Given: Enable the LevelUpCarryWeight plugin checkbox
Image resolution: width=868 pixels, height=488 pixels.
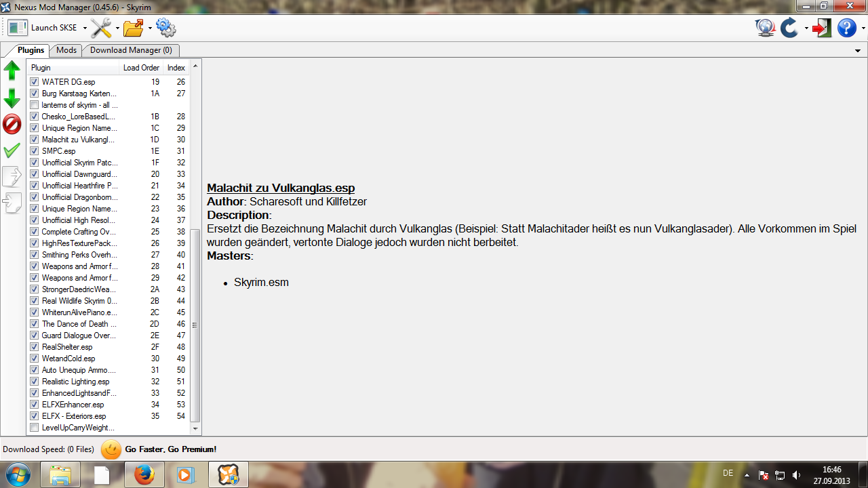Looking at the screenshot, I should [35, 428].
